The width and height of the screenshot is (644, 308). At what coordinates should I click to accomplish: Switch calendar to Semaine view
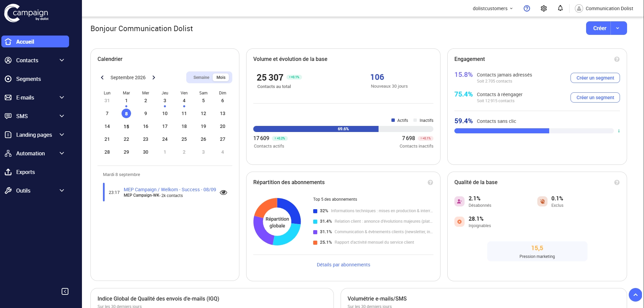201,78
